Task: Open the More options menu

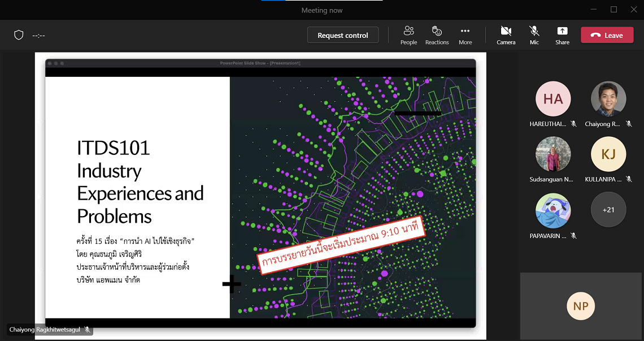Action: (x=465, y=35)
